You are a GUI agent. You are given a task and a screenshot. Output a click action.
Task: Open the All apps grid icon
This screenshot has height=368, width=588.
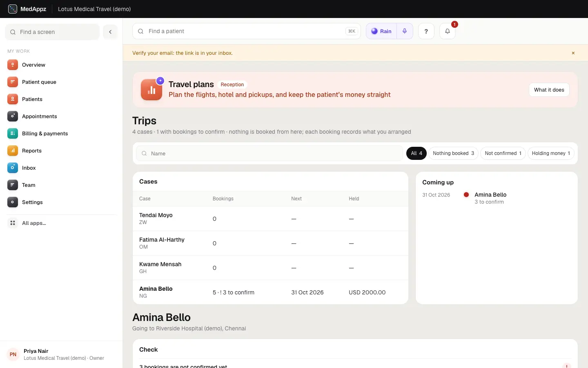[x=13, y=223]
